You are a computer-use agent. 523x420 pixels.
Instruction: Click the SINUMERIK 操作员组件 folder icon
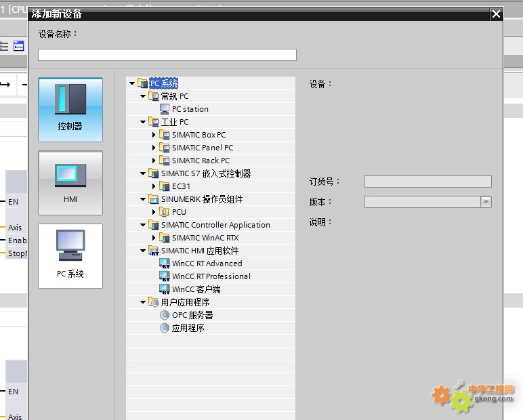click(153, 199)
